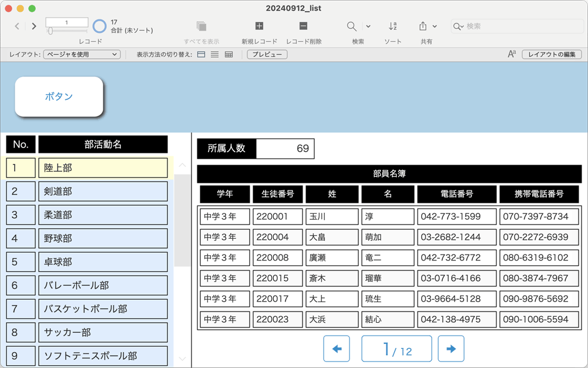Screen dimensions: 588x368
Task: Click student number 220001 cell
Action: coord(277,216)
